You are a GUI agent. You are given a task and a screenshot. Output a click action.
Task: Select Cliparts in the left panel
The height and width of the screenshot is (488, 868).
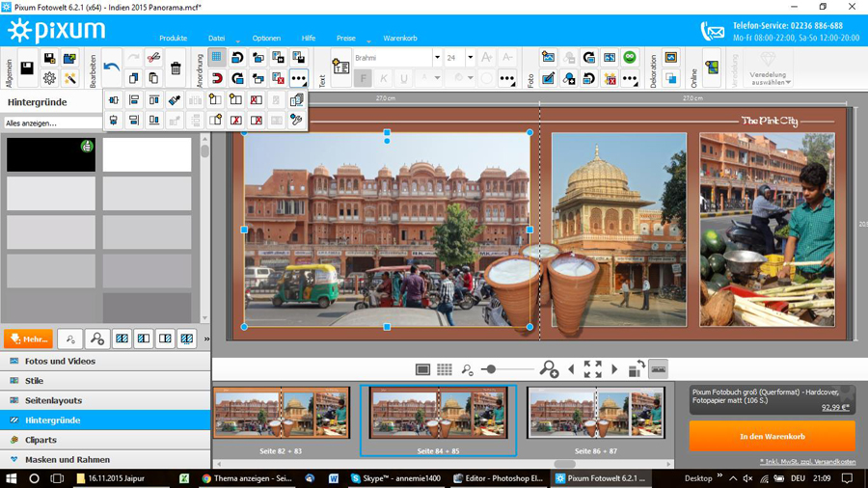pyautogui.click(x=41, y=440)
